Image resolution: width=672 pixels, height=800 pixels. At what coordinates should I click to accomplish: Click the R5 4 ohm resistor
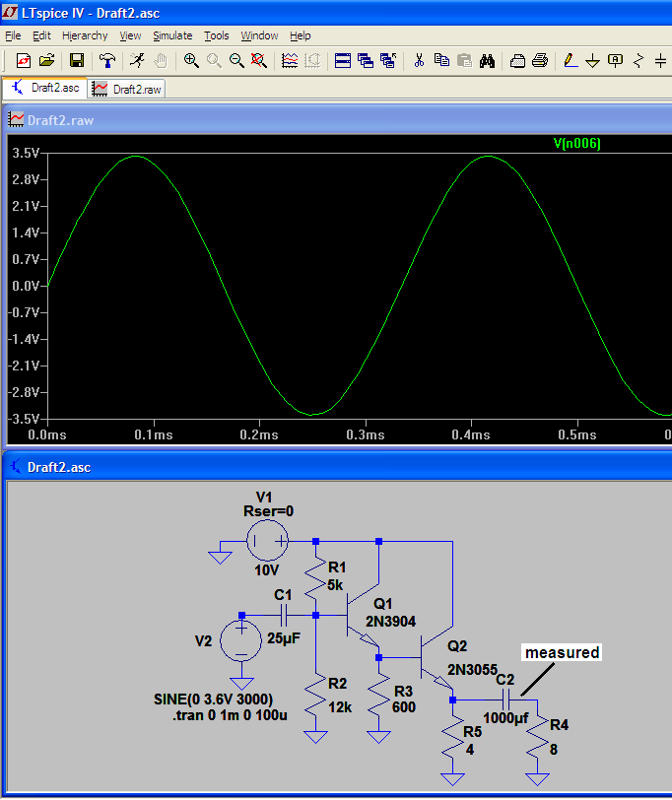(452, 737)
